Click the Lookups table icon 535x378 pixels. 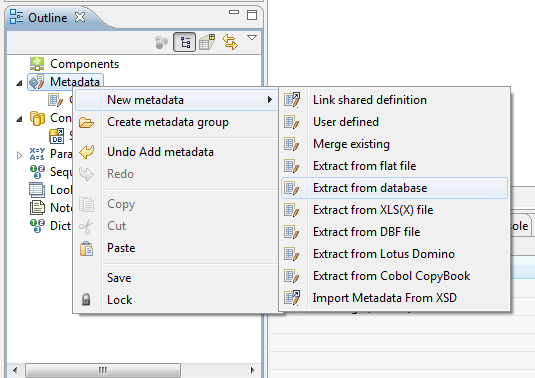[x=37, y=190]
